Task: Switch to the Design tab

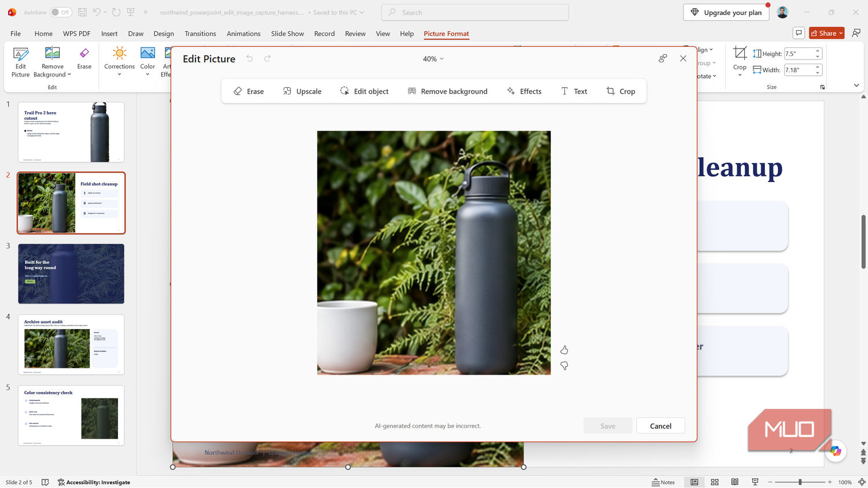Action: coord(164,34)
